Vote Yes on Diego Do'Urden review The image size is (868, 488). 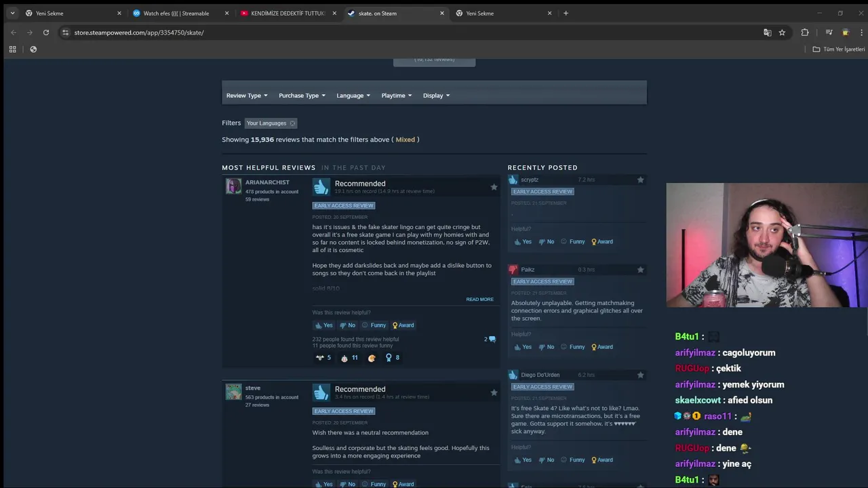coord(523,460)
